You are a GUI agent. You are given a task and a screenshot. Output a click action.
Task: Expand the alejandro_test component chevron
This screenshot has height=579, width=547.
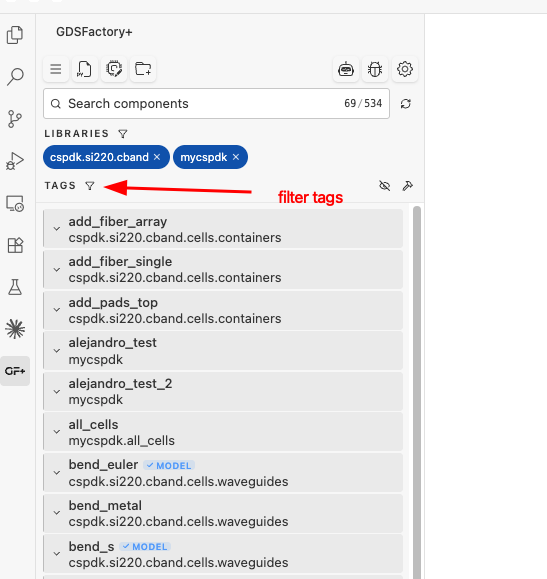(57, 350)
